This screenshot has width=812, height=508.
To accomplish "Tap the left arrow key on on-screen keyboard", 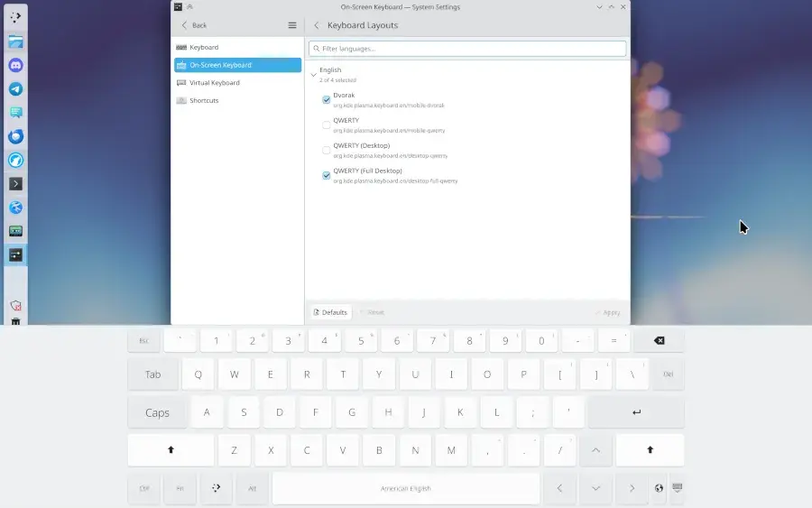I will [559, 488].
